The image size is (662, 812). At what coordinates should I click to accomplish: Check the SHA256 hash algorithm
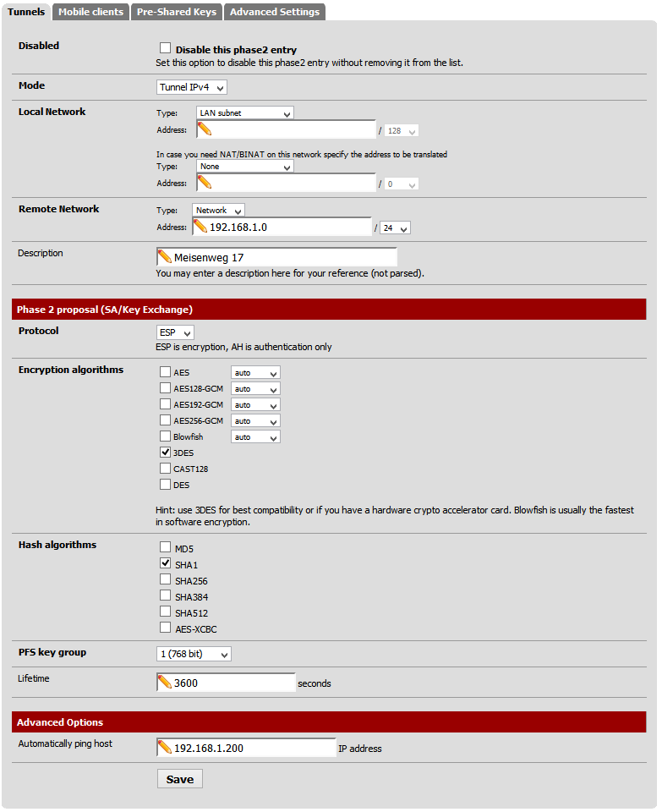coord(166,580)
